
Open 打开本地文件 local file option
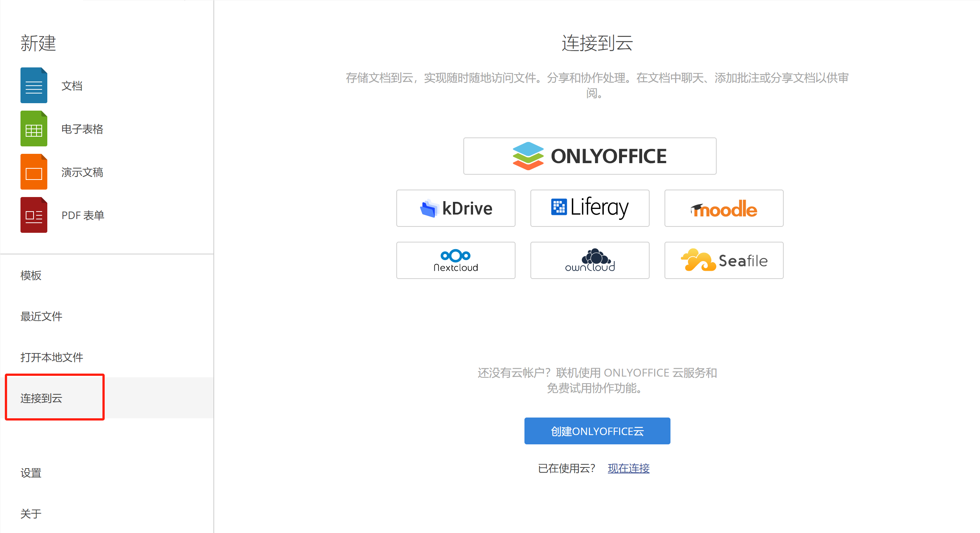pos(51,357)
